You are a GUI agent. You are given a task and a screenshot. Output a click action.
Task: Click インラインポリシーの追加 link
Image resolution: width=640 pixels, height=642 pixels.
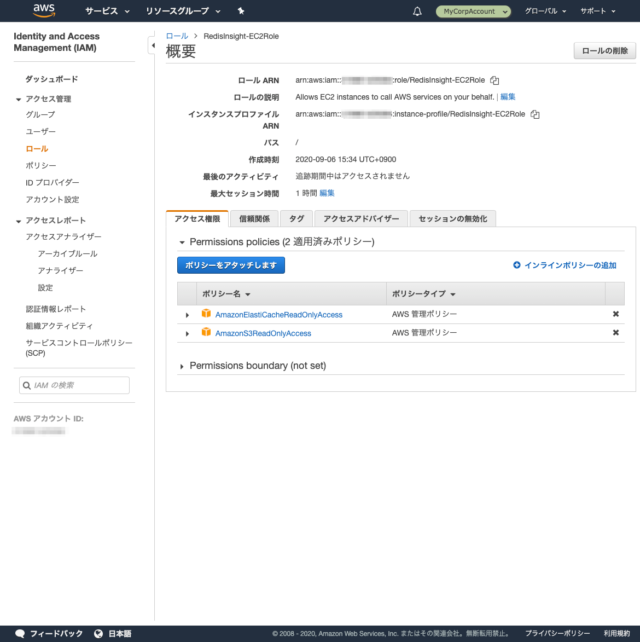tap(570, 265)
